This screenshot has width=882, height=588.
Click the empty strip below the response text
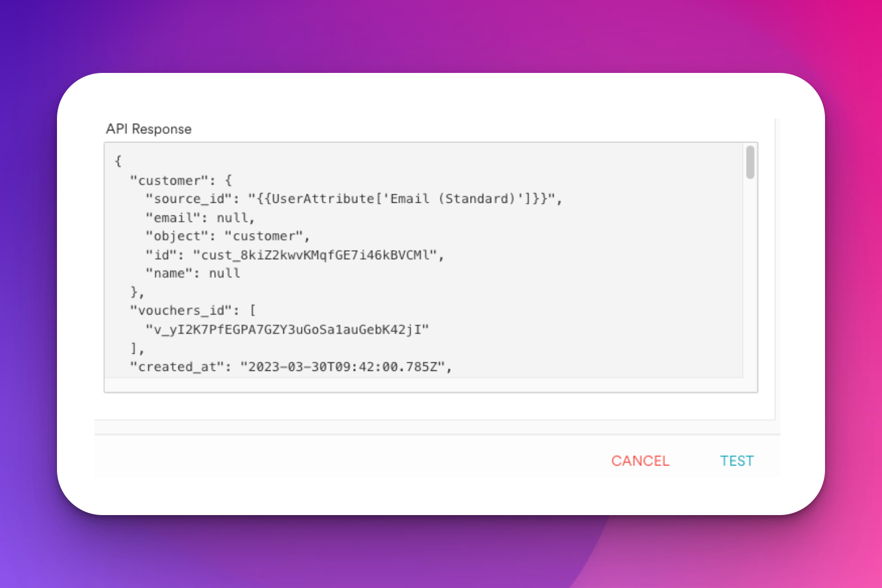(x=424, y=385)
